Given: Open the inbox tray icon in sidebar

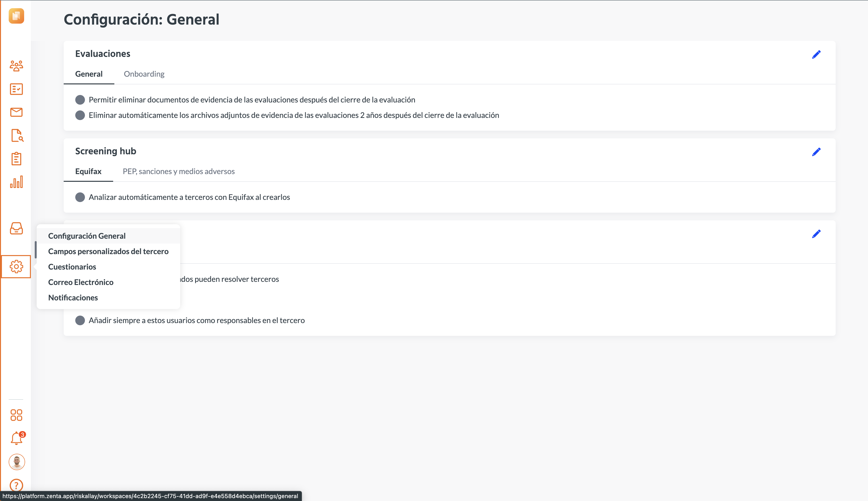Looking at the screenshot, I should coord(16,228).
